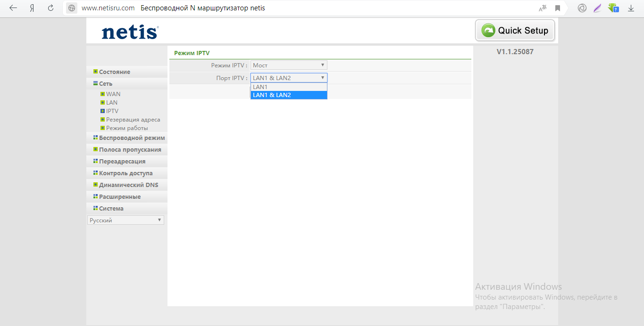This screenshot has width=644, height=326.
Task: Click the purple feather extension icon
Action: [x=597, y=8]
